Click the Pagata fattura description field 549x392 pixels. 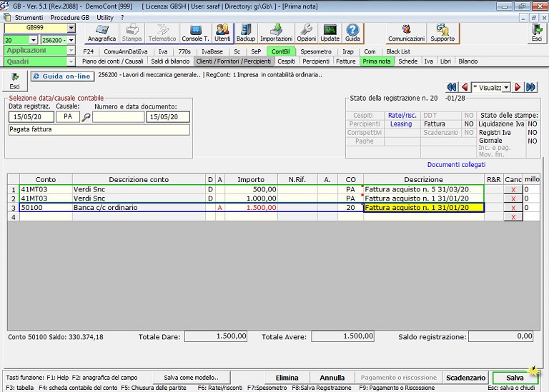tap(99, 130)
